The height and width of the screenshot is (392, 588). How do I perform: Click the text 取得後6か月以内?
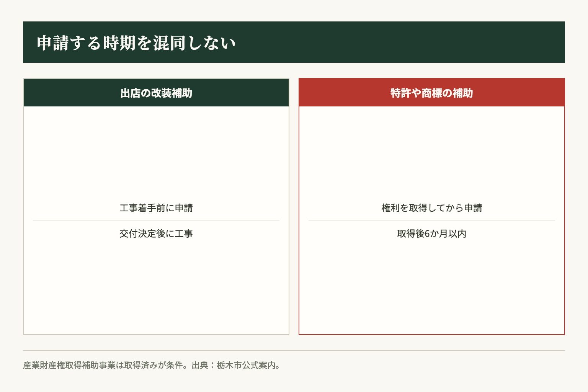click(432, 234)
